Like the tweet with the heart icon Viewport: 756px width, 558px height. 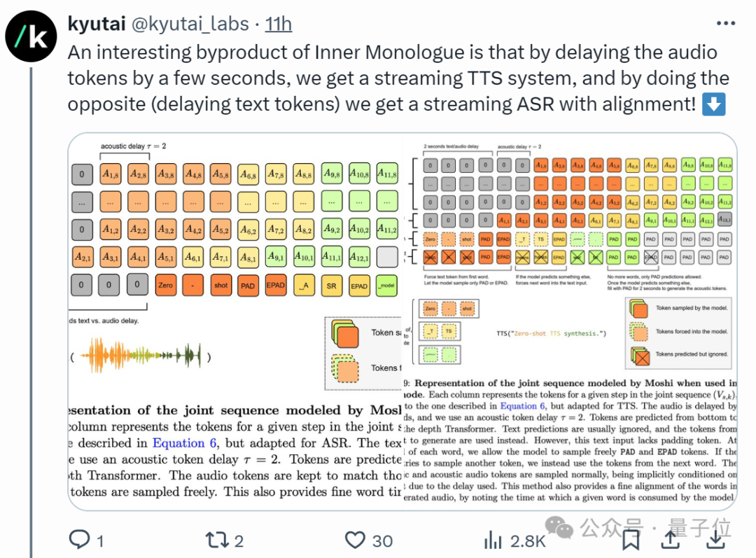pyautogui.click(x=355, y=540)
